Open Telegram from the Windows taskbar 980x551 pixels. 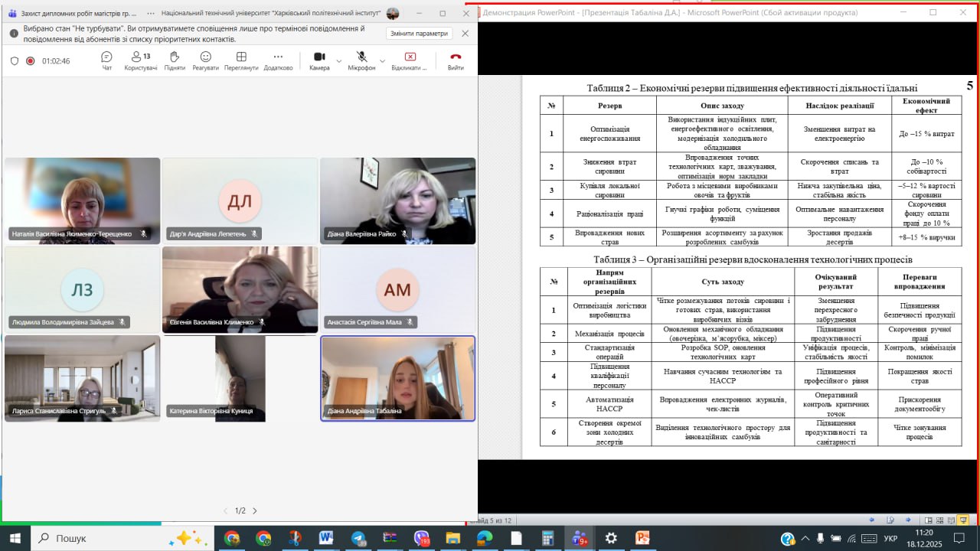(358, 538)
